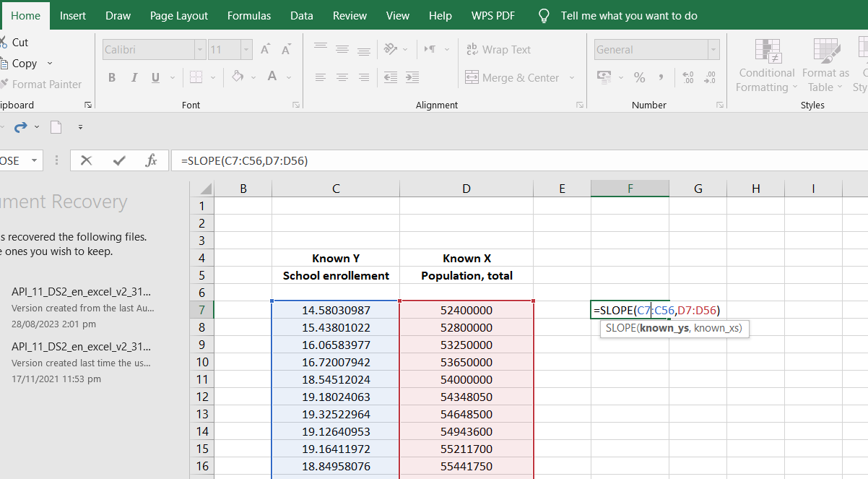The image size is (868, 479).
Task: Click cell containing 52400000
Action: coord(466,310)
